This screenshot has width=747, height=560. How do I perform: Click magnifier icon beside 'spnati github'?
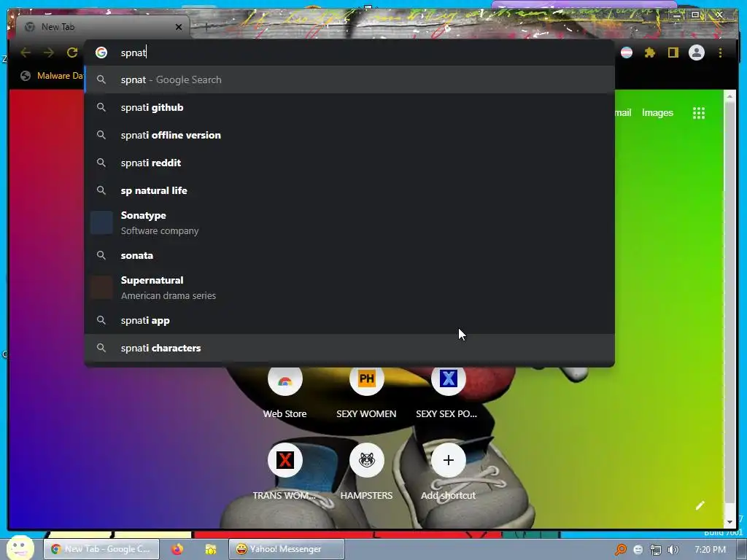(101, 107)
